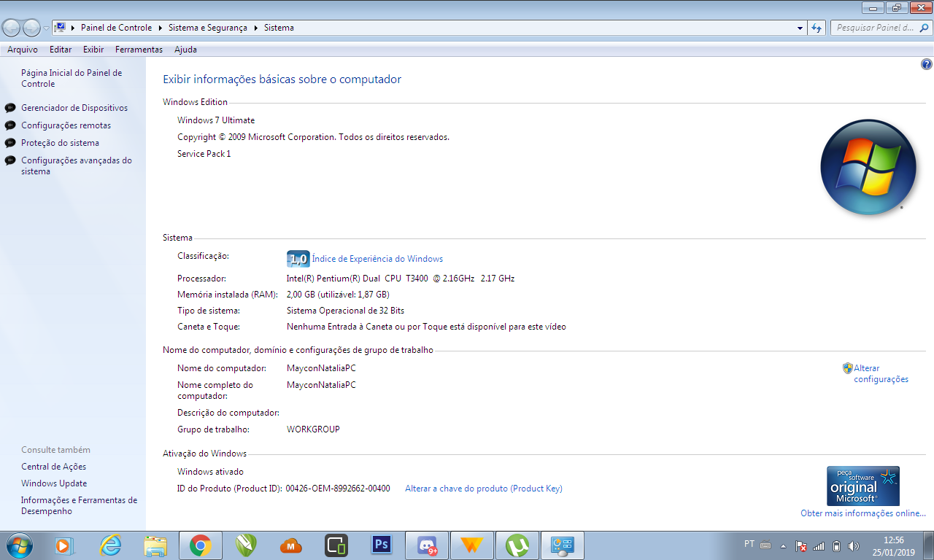Launch Windows Media Player from taskbar

[63, 545]
